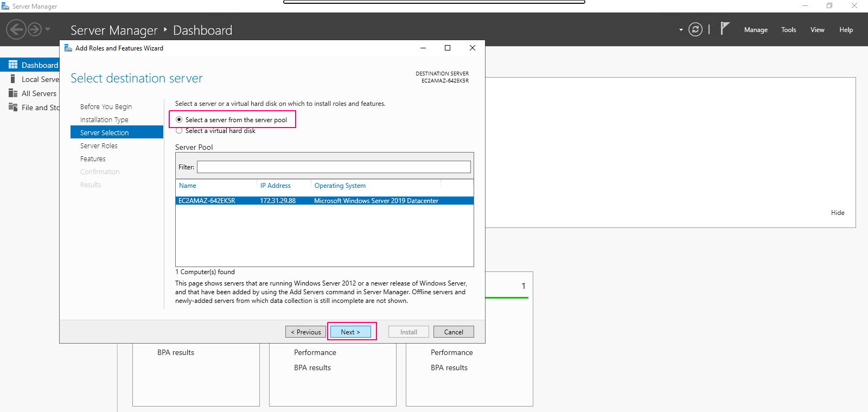Screen dimensions: 868x412
Task: Go to Before You Begin step
Action: [106, 107]
